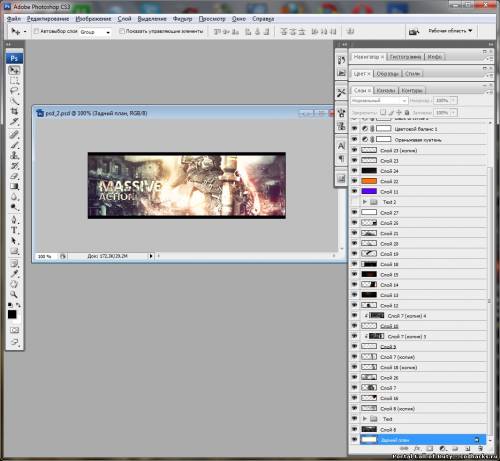Open the Group auto-select dropdown

pos(95,32)
